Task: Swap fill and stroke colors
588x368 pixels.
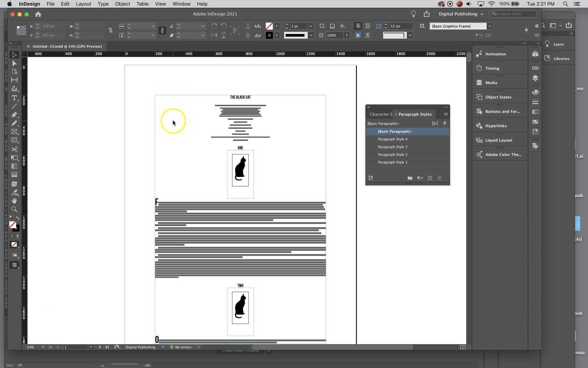Action: point(17,218)
